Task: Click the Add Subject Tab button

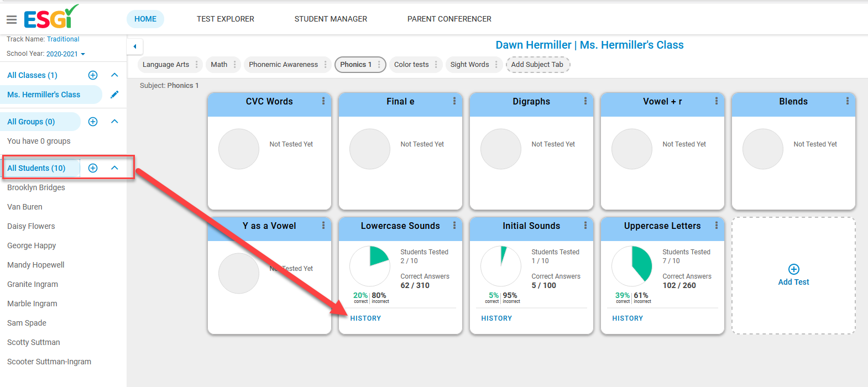Action: pos(537,65)
